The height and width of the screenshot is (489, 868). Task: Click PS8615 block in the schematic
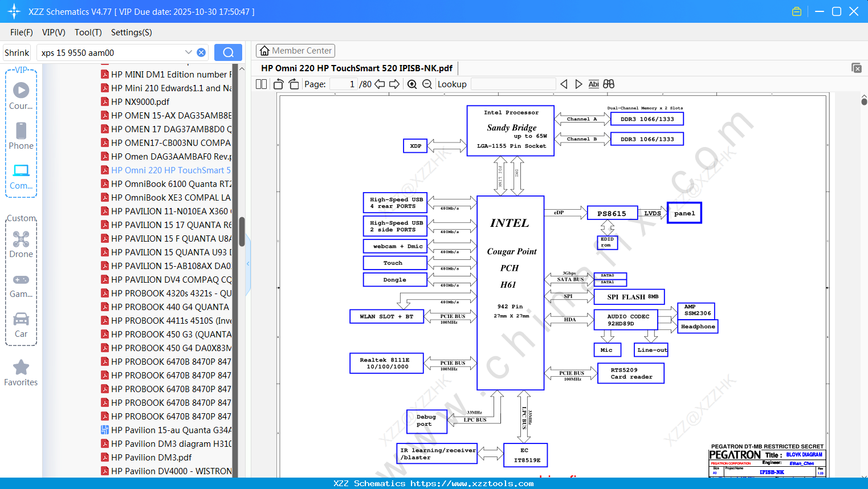[x=612, y=213]
